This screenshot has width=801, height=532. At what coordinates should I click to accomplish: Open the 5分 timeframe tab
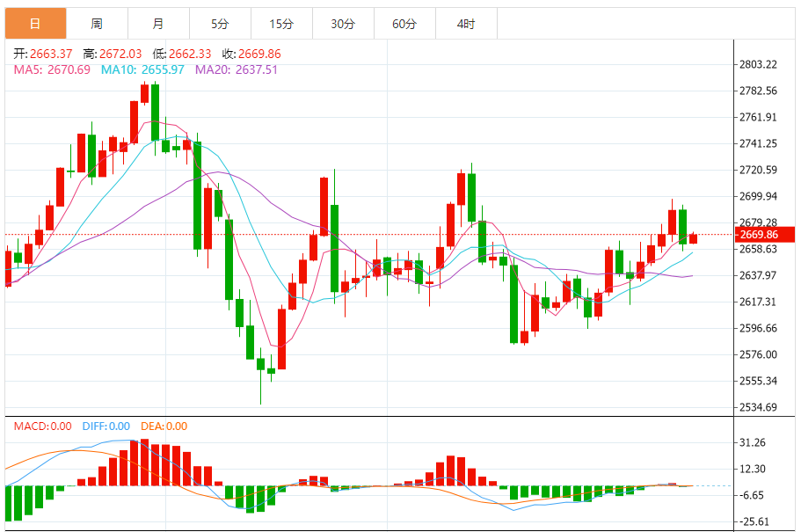[x=220, y=24]
